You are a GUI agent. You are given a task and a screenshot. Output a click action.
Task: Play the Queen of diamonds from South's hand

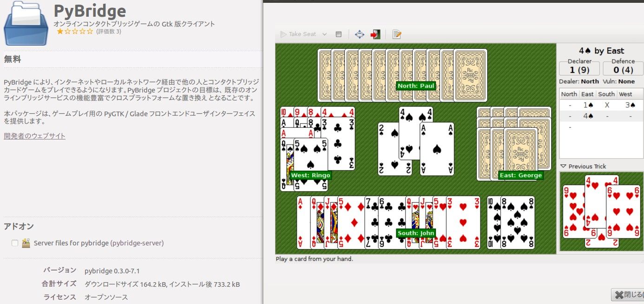coord(317,222)
